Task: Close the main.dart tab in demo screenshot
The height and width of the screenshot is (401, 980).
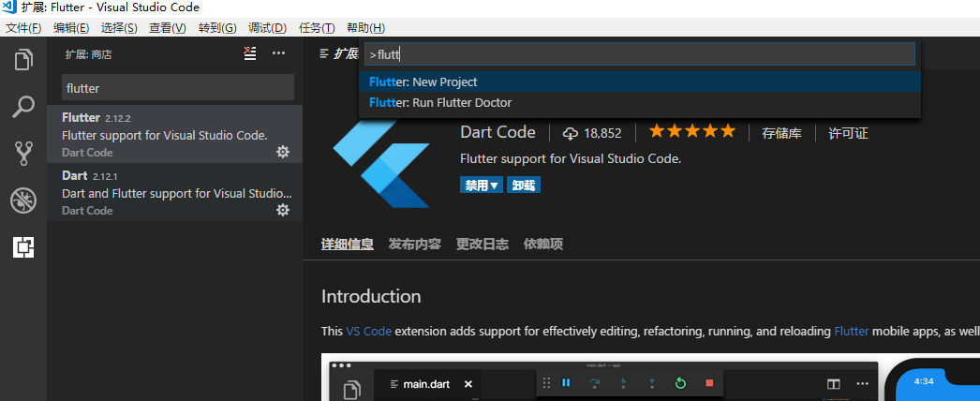Action: coord(468,384)
